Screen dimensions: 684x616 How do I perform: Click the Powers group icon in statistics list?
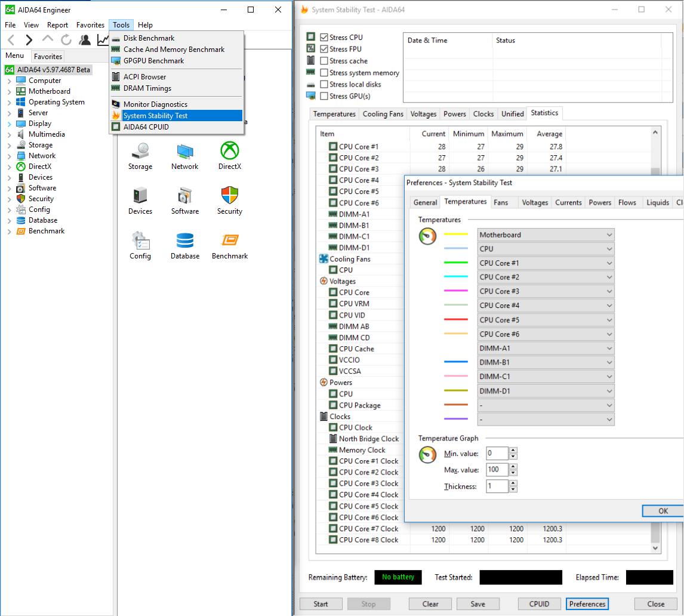tap(323, 382)
